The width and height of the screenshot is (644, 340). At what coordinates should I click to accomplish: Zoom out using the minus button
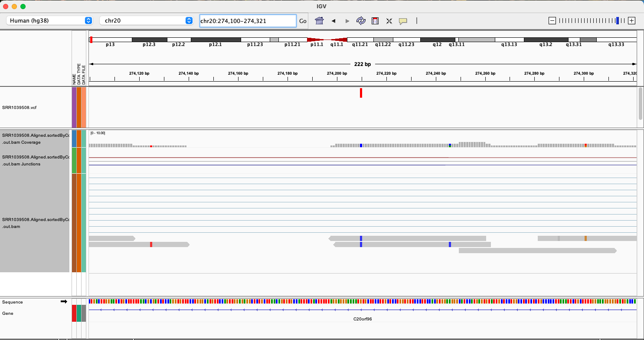(x=552, y=21)
